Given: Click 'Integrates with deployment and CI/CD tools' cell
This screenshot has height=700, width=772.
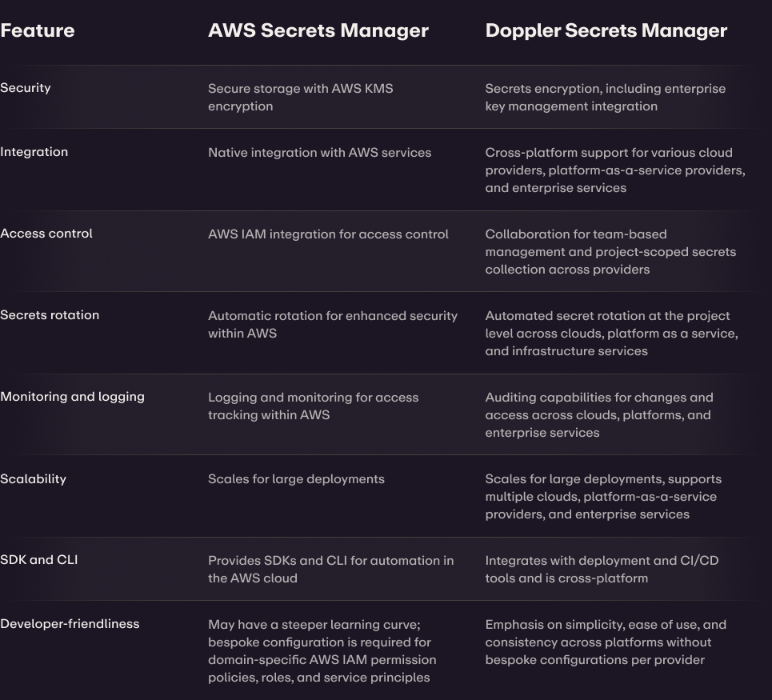Looking at the screenshot, I should [x=602, y=569].
